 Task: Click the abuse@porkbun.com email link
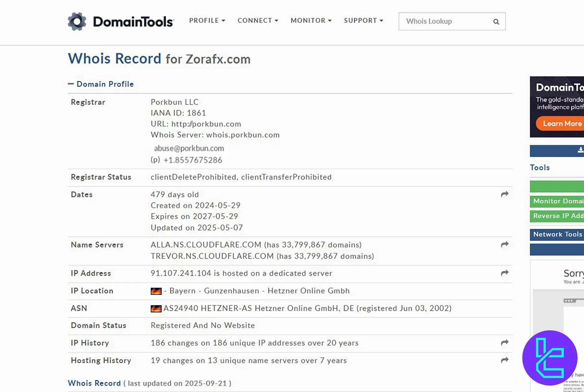[189, 148]
